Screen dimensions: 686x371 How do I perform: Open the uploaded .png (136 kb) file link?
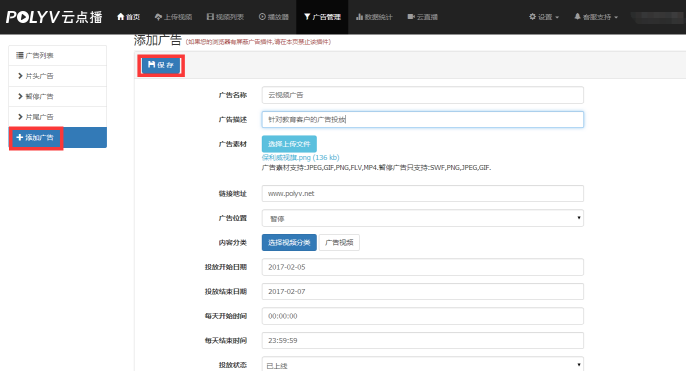301,158
